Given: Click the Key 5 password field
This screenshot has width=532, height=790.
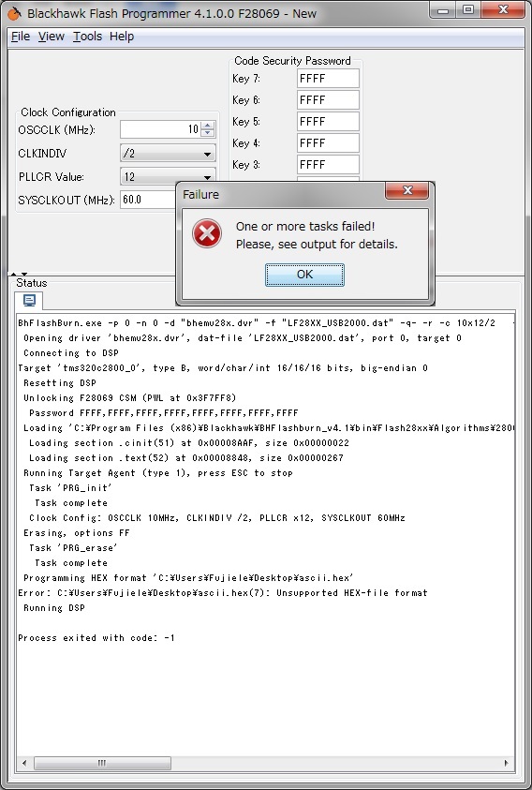Looking at the screenshot, I should click(x=328, y=122).
